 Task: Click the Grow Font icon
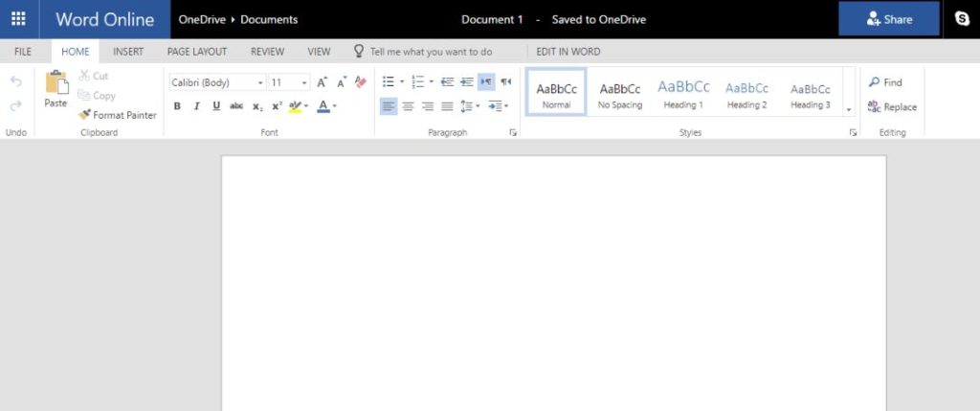click(322, 82)
